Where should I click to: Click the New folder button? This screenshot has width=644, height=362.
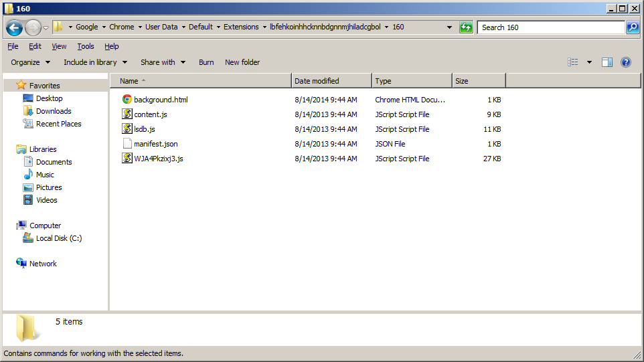pos(242,62)
